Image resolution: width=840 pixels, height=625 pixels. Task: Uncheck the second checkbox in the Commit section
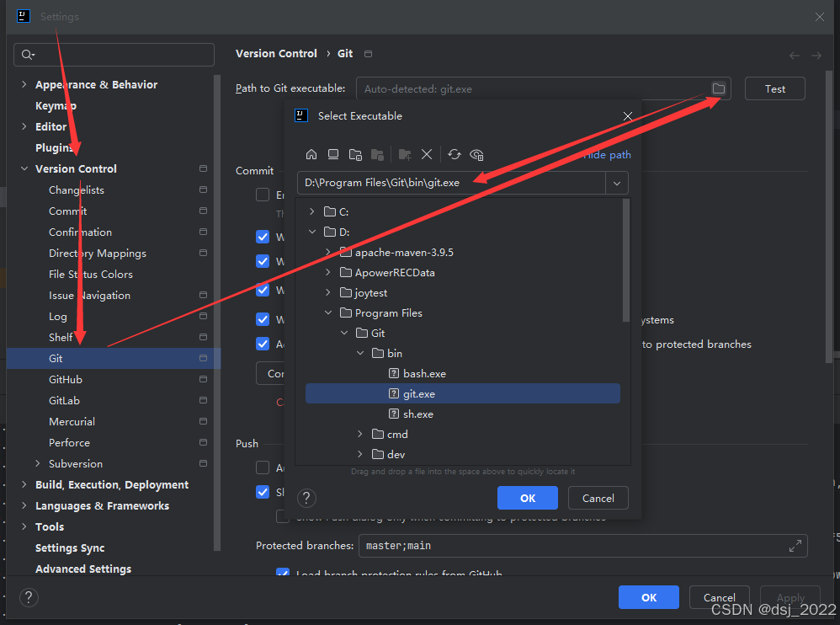pos(263,237)
